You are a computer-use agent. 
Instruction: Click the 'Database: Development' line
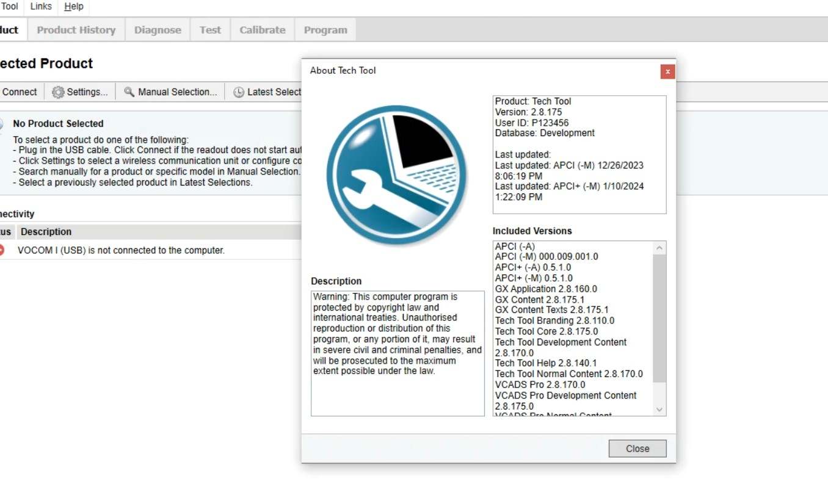(x=545, y=133)
